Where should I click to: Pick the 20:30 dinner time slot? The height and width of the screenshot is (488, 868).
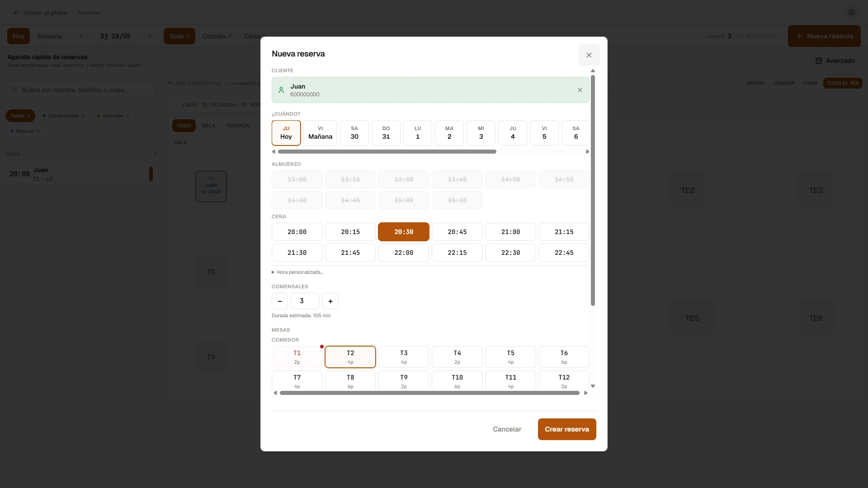point(404,232)
